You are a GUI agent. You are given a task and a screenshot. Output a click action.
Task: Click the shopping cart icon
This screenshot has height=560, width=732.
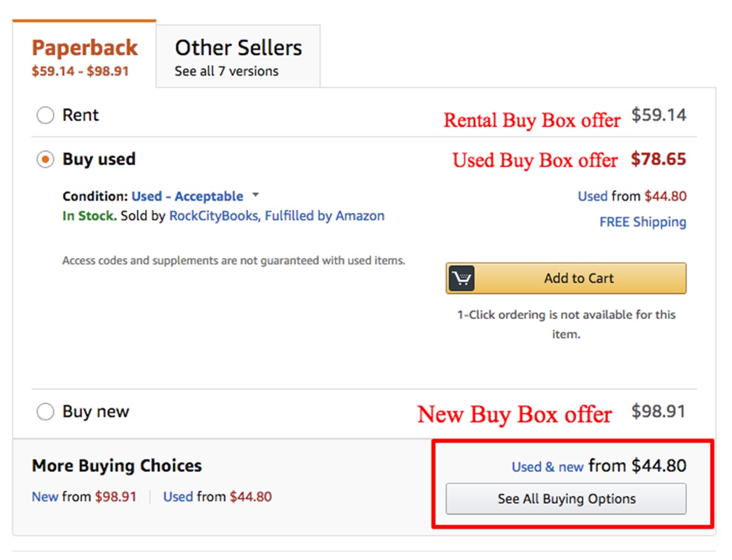pyautogui.click(x=462, y=278)
